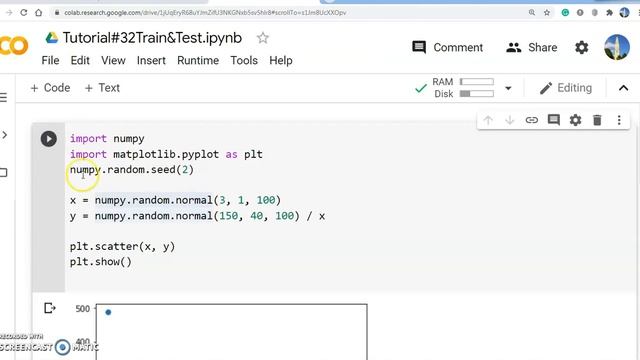The height and width of the screenshot is (360, 640).
Task: Click the import matplotlib.pyplot line
Action: (166, 154)
